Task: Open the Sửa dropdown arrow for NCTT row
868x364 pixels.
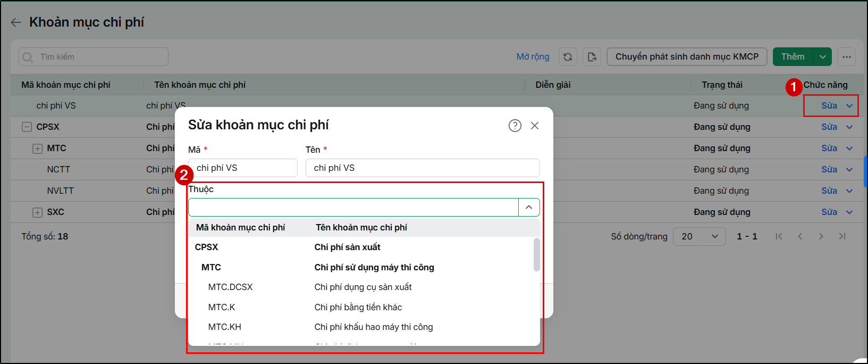Action: [849, 170]
